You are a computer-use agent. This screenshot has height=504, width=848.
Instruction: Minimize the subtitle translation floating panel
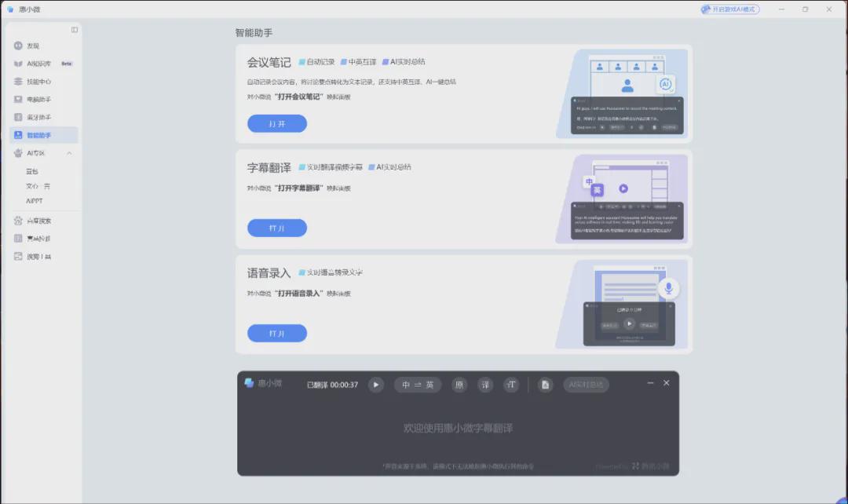pos(650,383)
